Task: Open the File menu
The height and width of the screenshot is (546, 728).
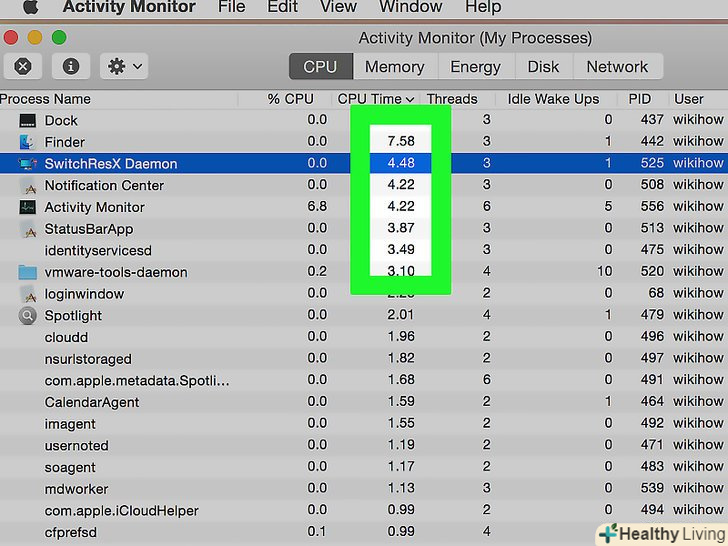Action: tap(231, 6)
